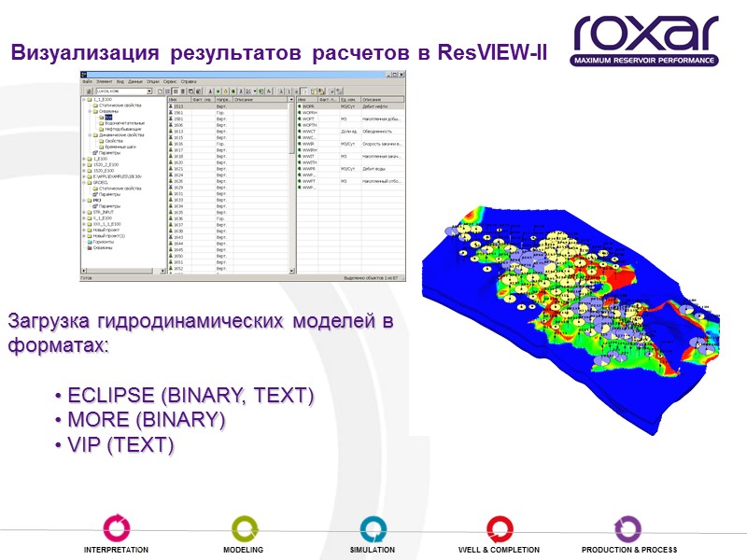Image resolution: width=747 pixels, height=560 pixels.
Task: Toggle the green marker next to WWPT
Action: point(300,180)
